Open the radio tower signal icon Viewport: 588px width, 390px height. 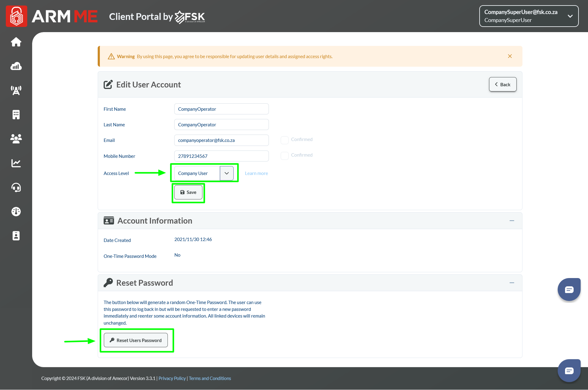tap(16, 90)
